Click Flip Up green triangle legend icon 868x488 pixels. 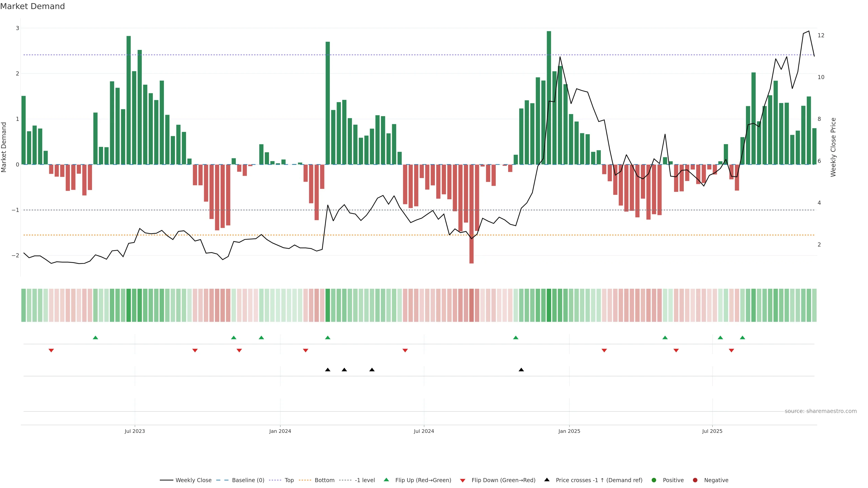click(x=387, y=480)
